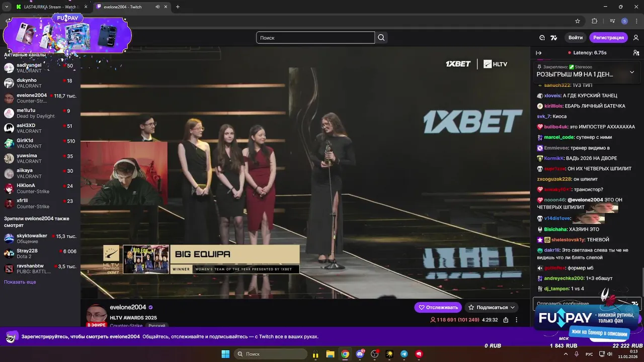Viewport: 644px width, 362px height.
Task: Open evelone2004 channel in sidebar
Action: 39,98
